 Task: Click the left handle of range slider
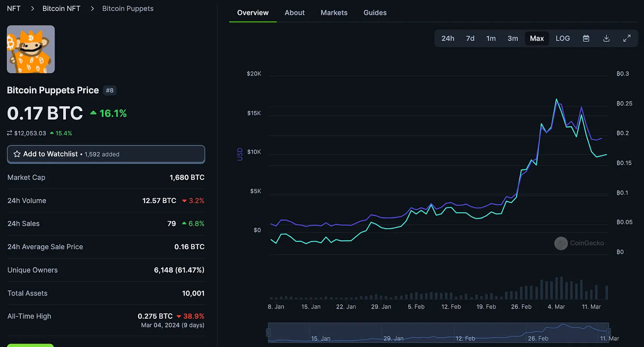click(x=268, y=332)
